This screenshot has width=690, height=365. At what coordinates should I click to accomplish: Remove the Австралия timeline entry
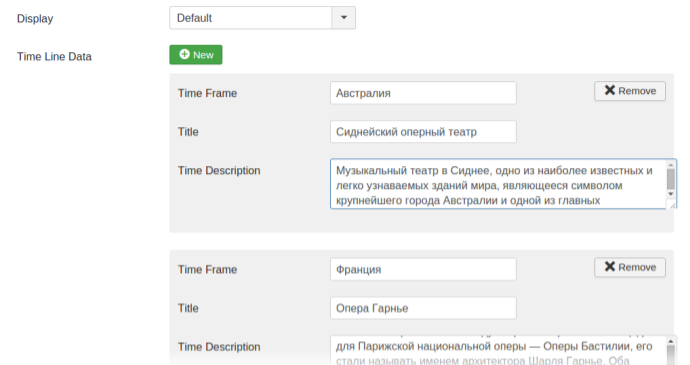[x=630, y=91]
